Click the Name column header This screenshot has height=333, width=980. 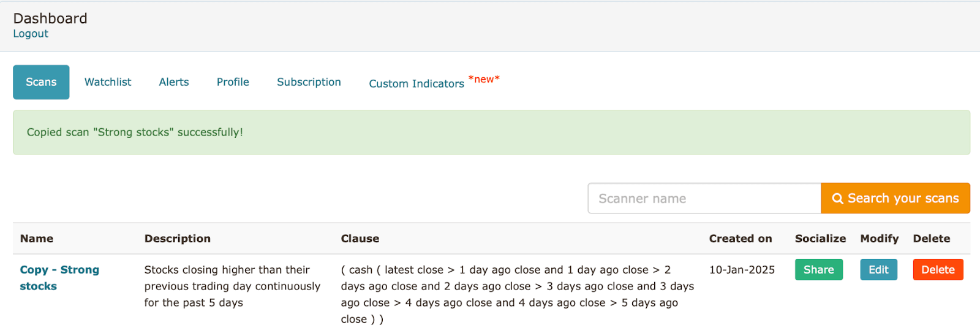pyautogui.click(x=37, y=239)
